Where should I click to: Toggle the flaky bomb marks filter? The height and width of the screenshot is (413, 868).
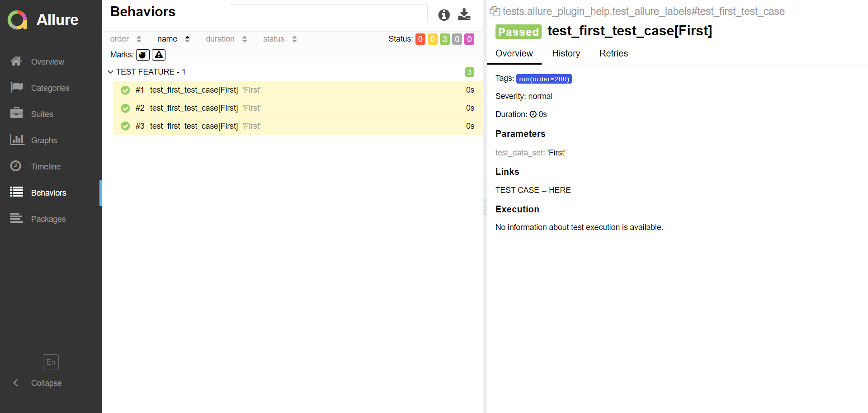pyautogui.click(x=142, y=55)
